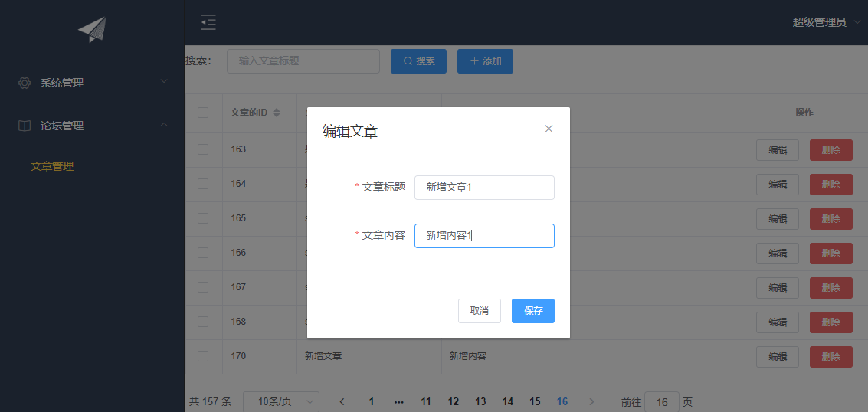868x412 pixels.
Task: Click the next page arrow
Action: (591, 402)
